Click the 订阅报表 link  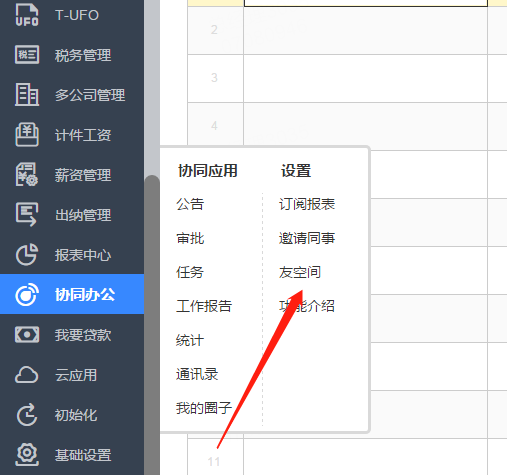(x=307, y=204)
